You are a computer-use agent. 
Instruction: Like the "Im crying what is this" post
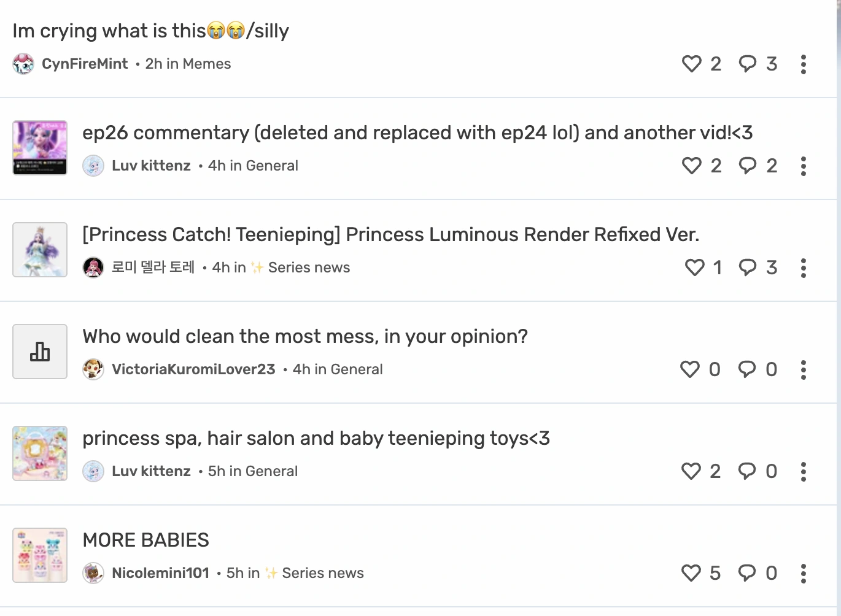(692, 64)
